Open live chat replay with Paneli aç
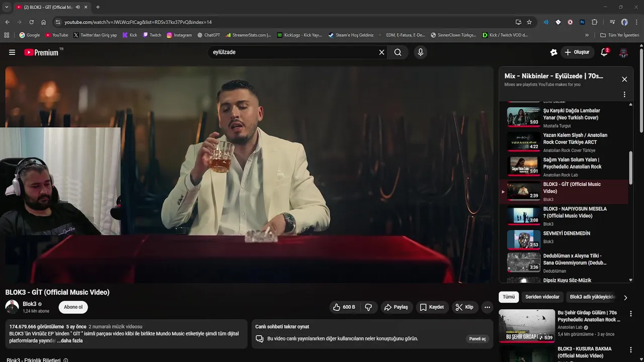 [x=477, y=339]
